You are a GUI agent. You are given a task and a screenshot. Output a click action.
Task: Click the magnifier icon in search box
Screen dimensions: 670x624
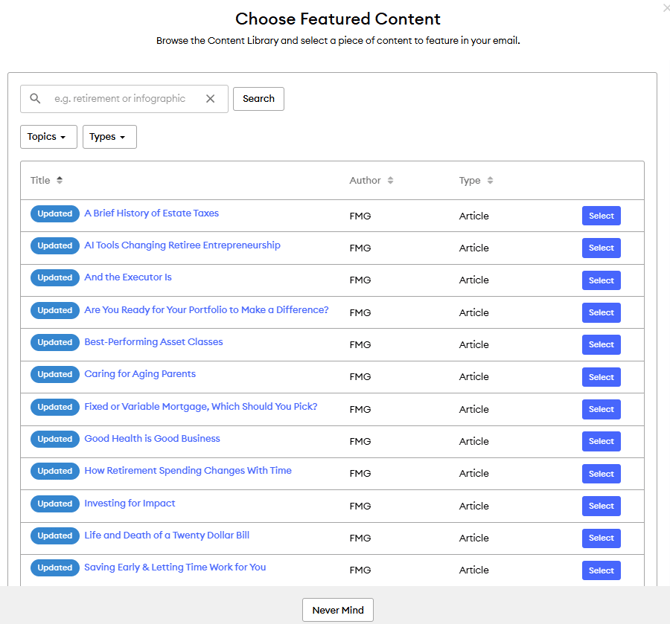35,99
